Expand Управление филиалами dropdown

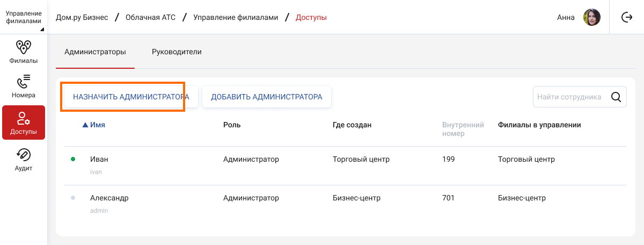click(24, 17)
